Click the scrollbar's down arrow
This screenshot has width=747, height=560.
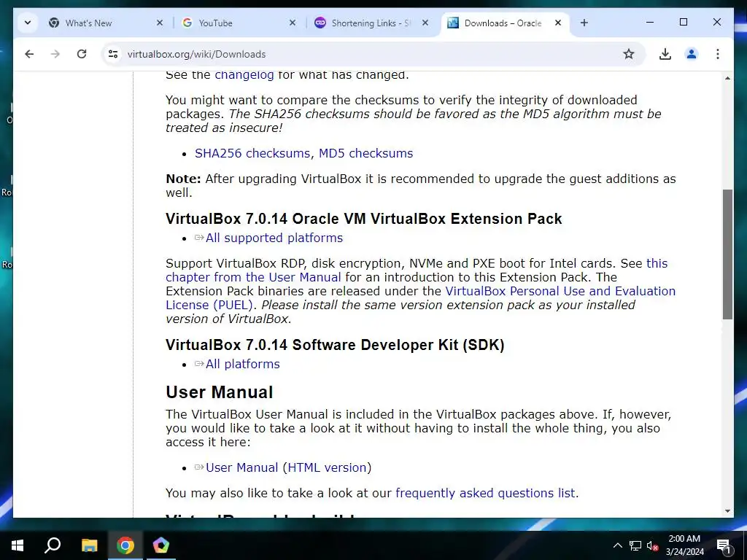coord(727,511)
